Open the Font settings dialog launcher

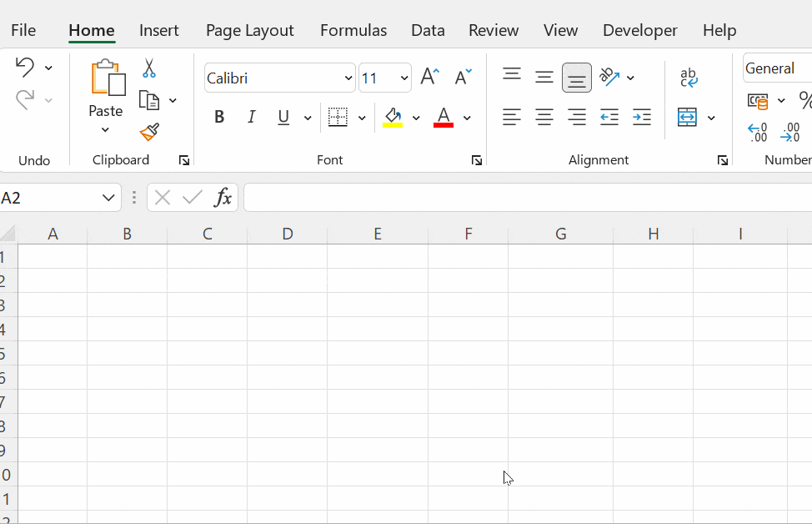[476, 159]
